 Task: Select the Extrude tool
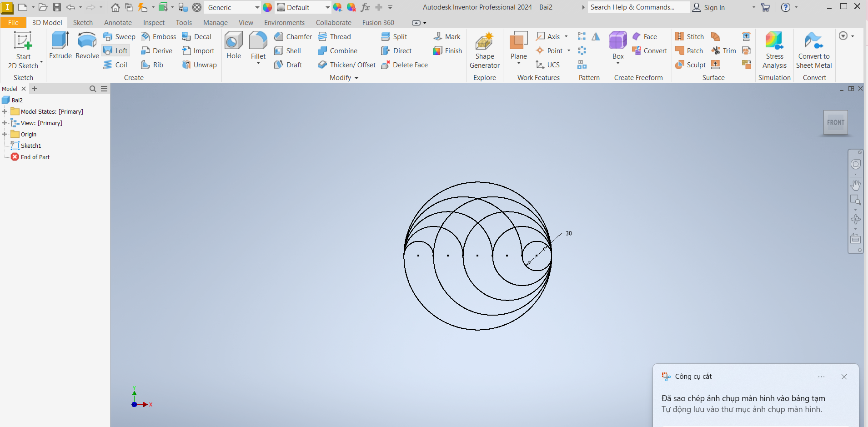[x=60, y=45]
